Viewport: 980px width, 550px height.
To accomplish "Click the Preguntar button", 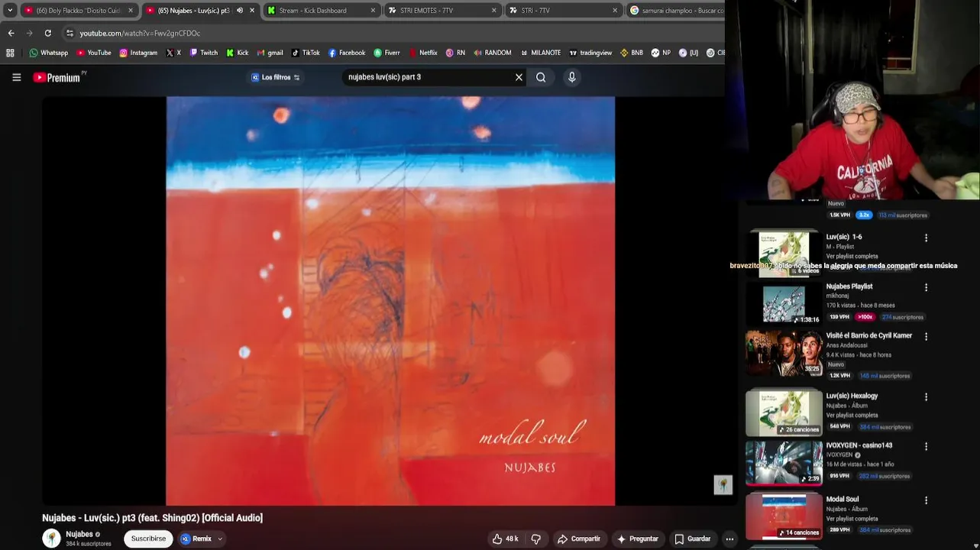I will 638,539.
